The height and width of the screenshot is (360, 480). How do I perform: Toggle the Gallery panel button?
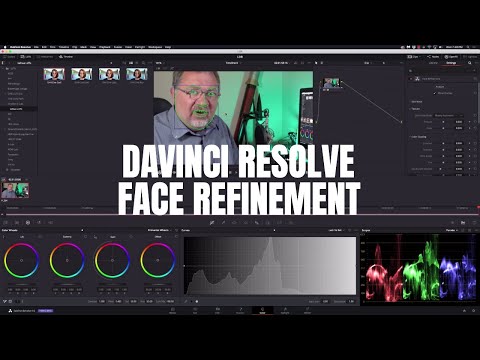click(9, 57)
